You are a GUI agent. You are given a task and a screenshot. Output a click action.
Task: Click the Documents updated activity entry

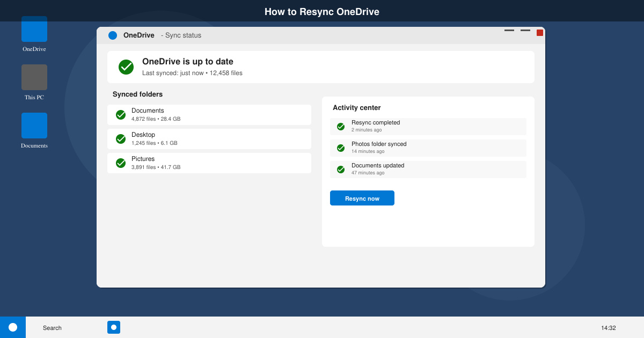click(x=428, y=170)
